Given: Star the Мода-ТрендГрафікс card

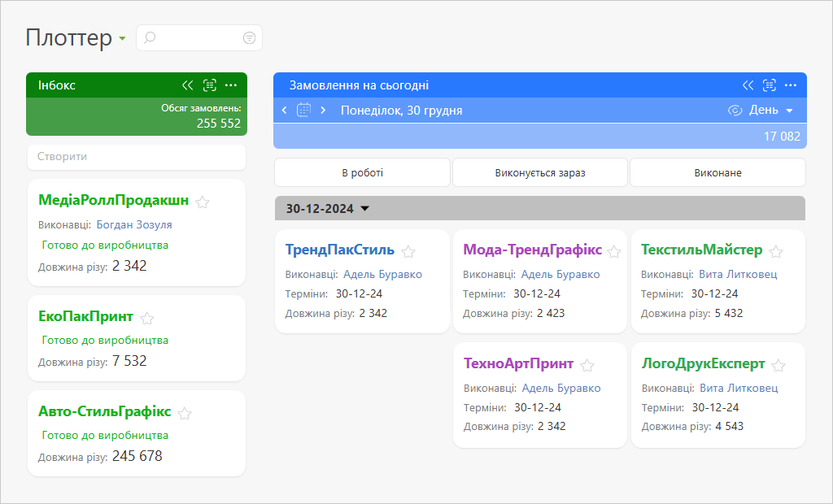Looking at the screenshot, I should [614, 251].
